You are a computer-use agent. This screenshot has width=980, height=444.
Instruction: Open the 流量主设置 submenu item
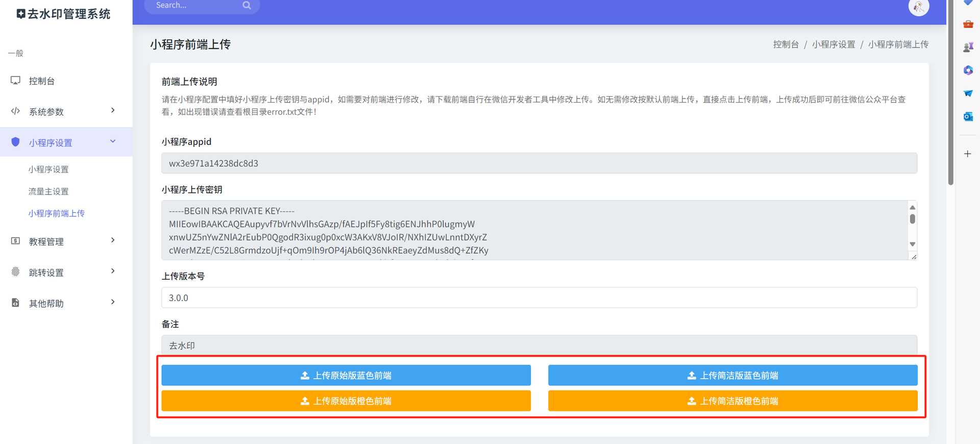point(48,191)
